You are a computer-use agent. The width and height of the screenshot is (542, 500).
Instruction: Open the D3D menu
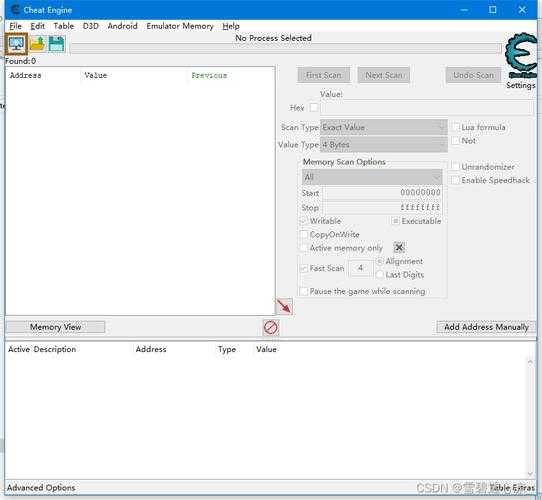91,26
